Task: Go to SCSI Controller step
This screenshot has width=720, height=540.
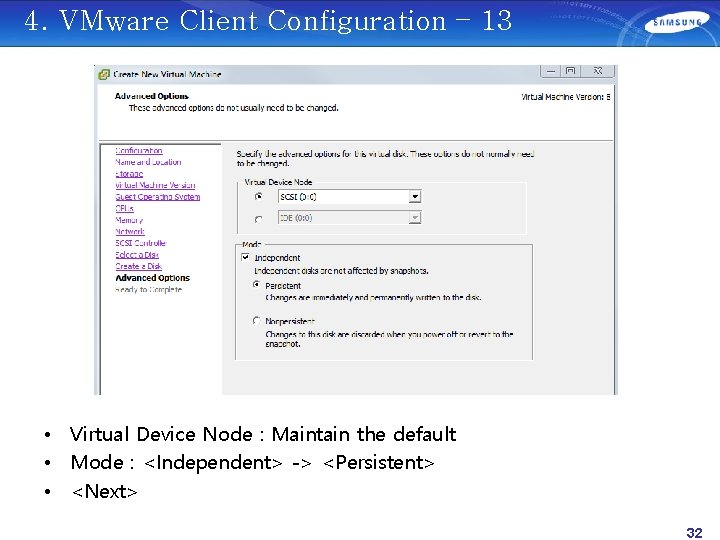Action: (x=141, y=243)
